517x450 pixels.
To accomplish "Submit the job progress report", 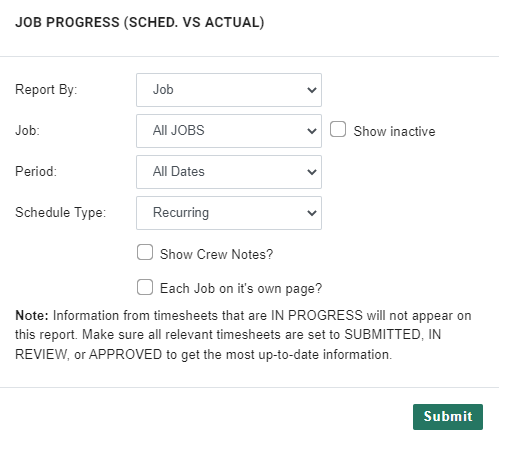I will [448, 417].
